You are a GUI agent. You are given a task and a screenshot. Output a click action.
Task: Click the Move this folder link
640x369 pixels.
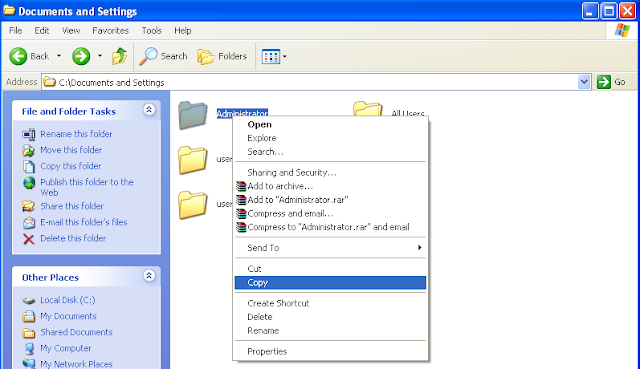(x=71, y=150)
